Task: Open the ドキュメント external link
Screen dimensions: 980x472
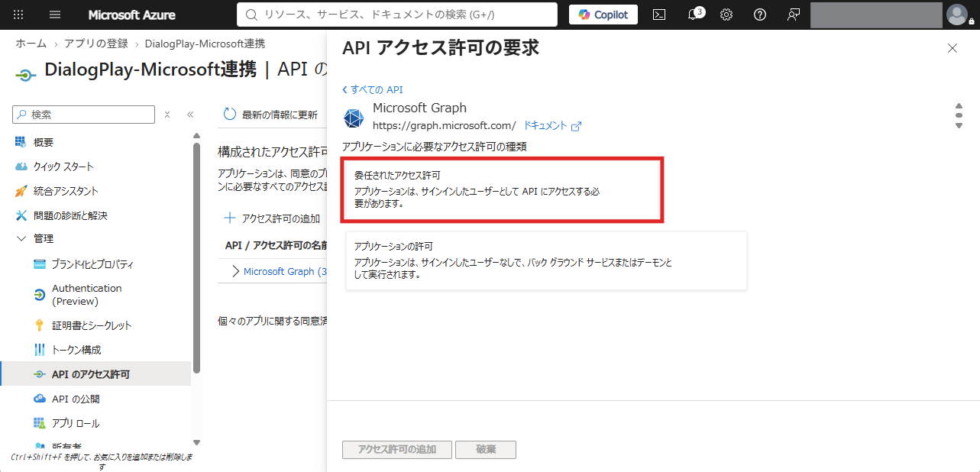Action: click(x=552, y=125)
